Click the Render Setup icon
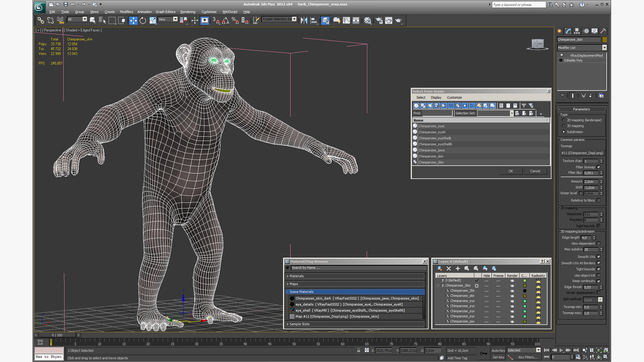Screen dimensions: 644x362 click(379, 20)
